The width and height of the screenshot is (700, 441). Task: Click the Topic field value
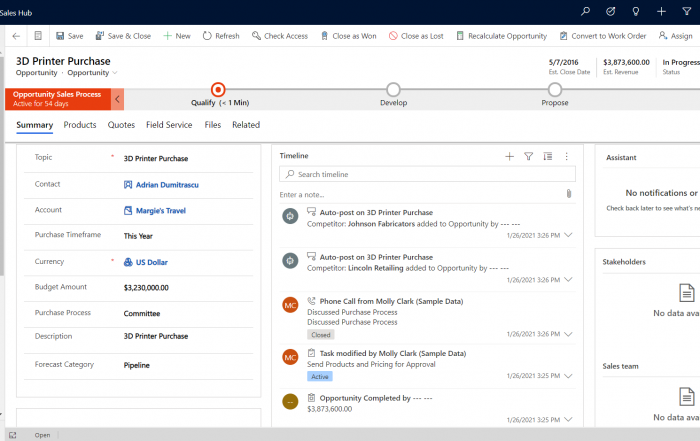156,158
